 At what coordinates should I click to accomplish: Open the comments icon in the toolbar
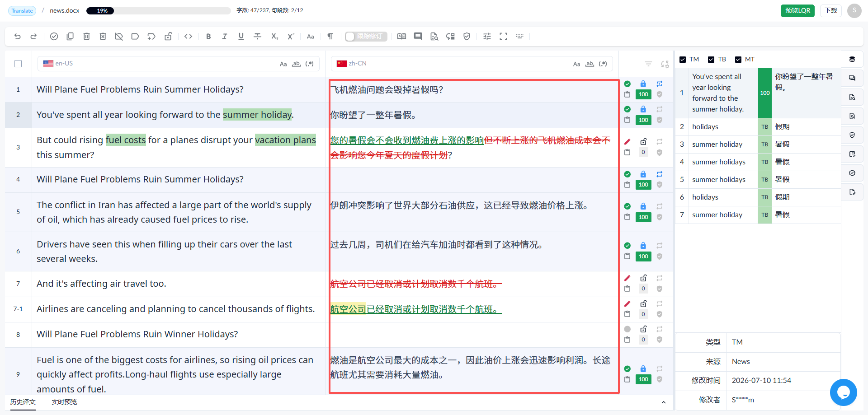(x=418, y=37)
